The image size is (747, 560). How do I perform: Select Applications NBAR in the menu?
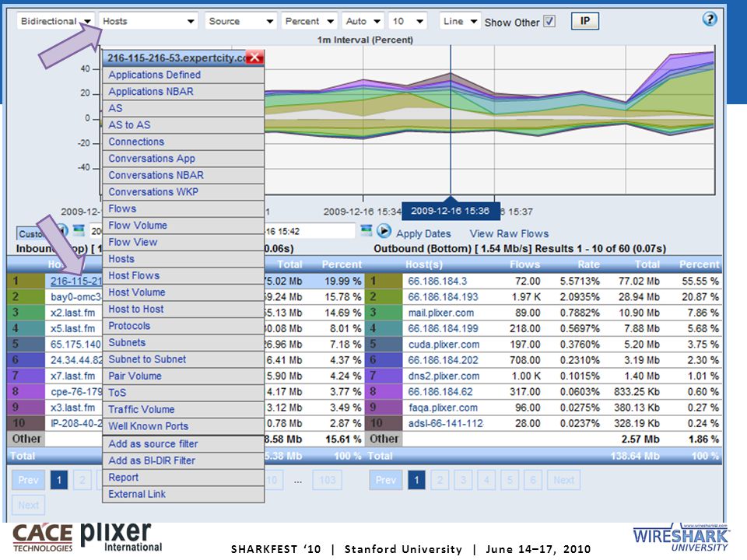184,92
